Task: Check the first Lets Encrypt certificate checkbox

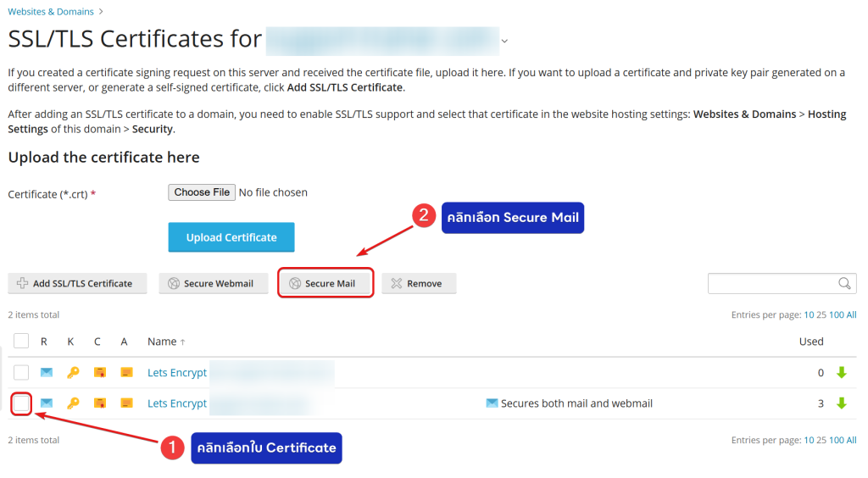Action: (21, 373)
